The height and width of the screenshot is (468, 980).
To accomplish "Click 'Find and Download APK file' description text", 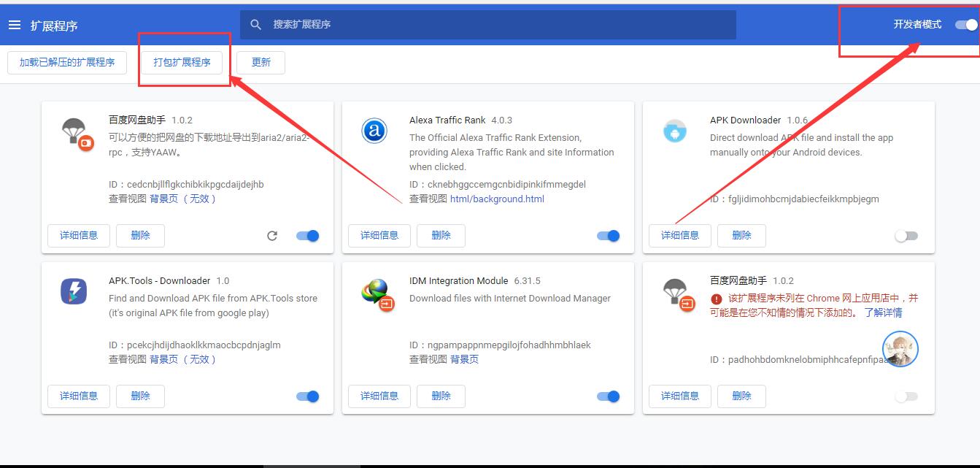I will tap(213, 305).
